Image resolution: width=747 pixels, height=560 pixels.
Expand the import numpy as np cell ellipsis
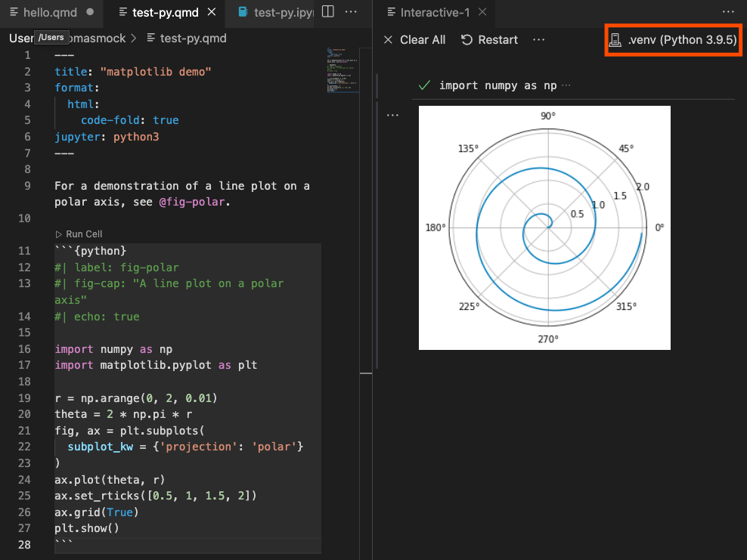(x=566, y=85)
